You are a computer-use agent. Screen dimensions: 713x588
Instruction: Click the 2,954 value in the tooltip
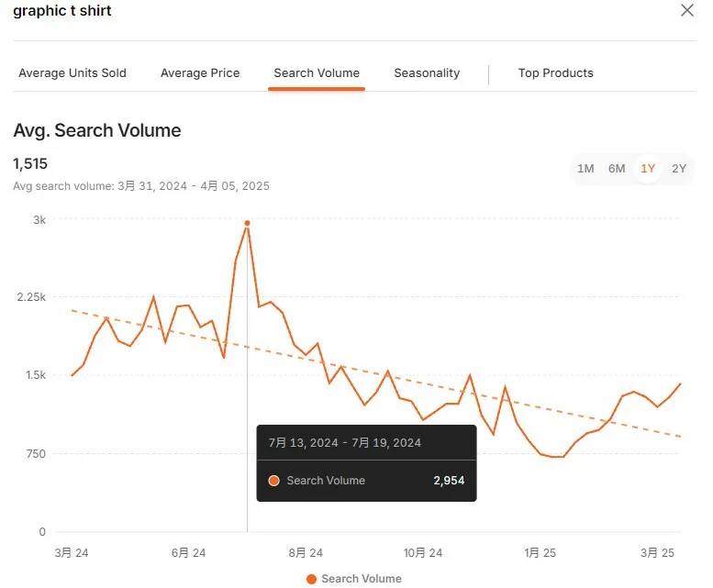pyautogui.click(x=450, y=481)
